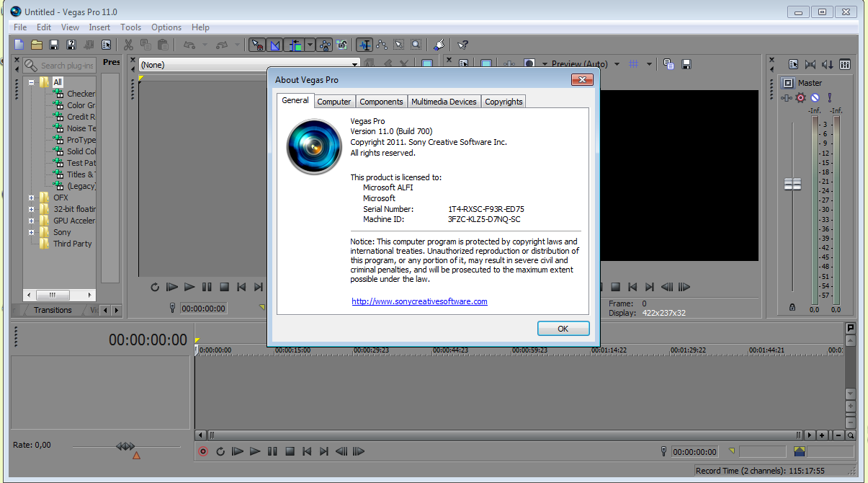Select Third Party in plug-in tree
The width and height of the screenshot is (868, 483).
click(72, 244)
